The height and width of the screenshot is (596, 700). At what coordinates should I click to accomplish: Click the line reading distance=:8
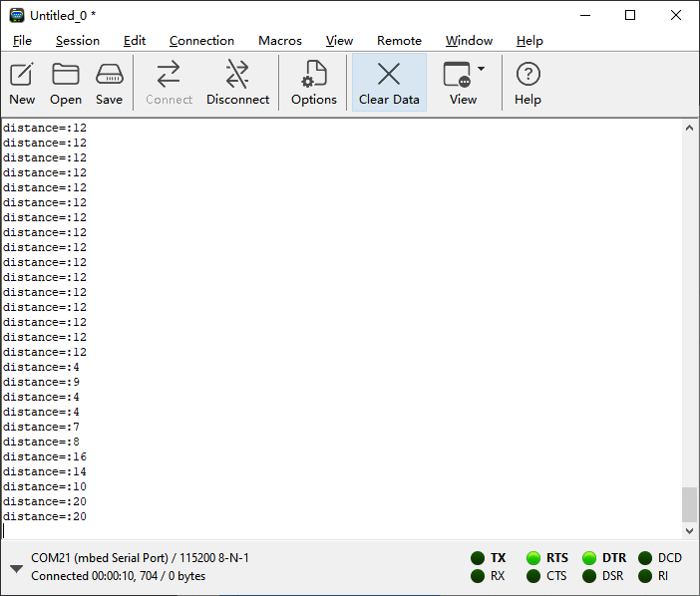[41, 442]
